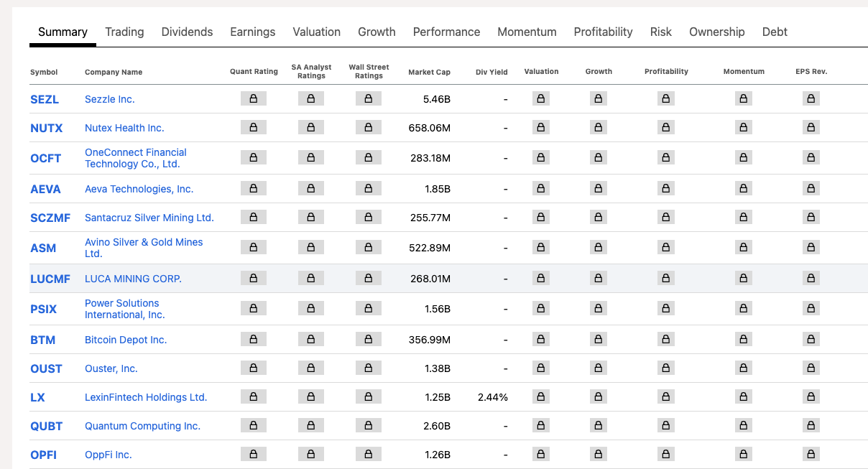Open the Nutex Health Inc. company link
This screenshot has width=868, height=469.
(124, 128)
